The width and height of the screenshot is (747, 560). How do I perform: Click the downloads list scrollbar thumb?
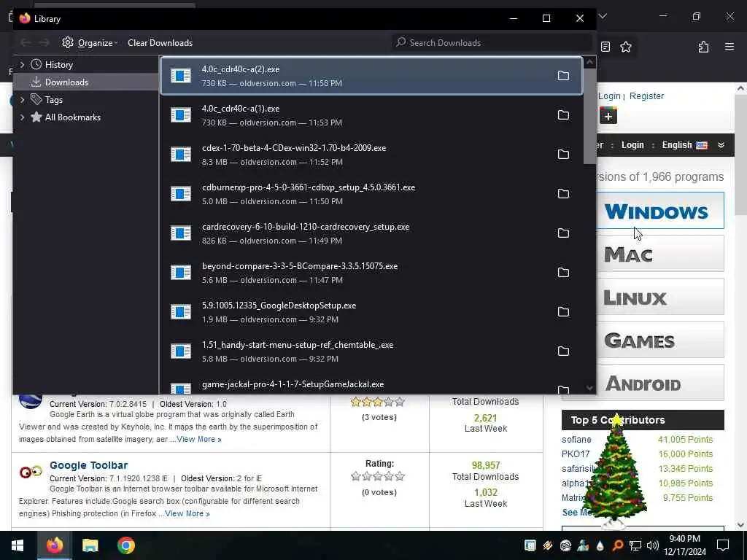pyautogui.click(x=589, y=117)
